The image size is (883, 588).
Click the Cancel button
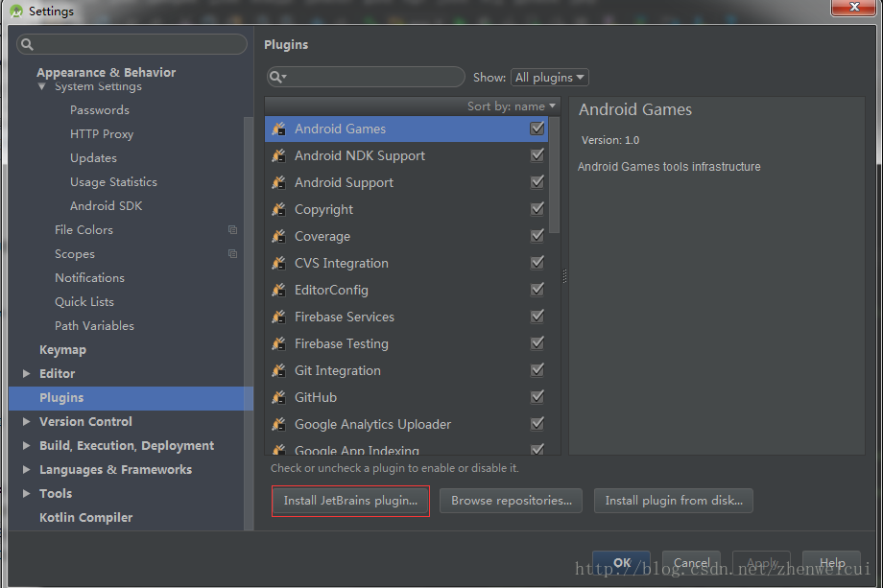(x=692, y=563)
